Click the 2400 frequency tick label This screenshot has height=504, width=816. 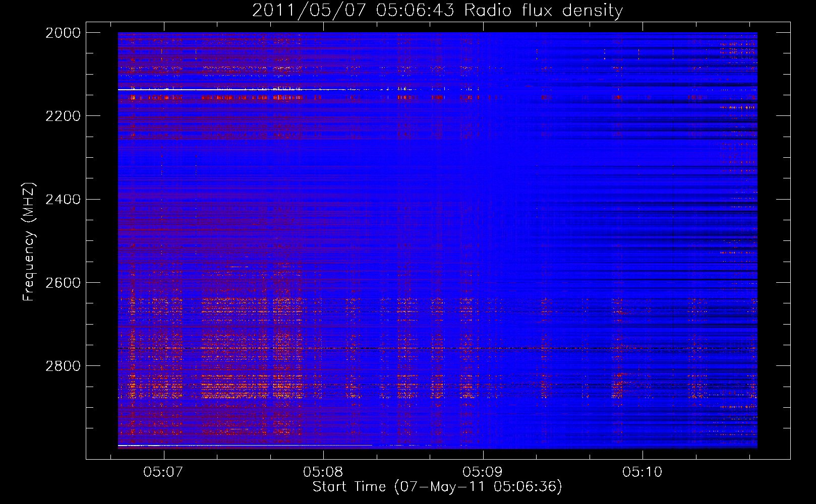(x=63, y=200)
